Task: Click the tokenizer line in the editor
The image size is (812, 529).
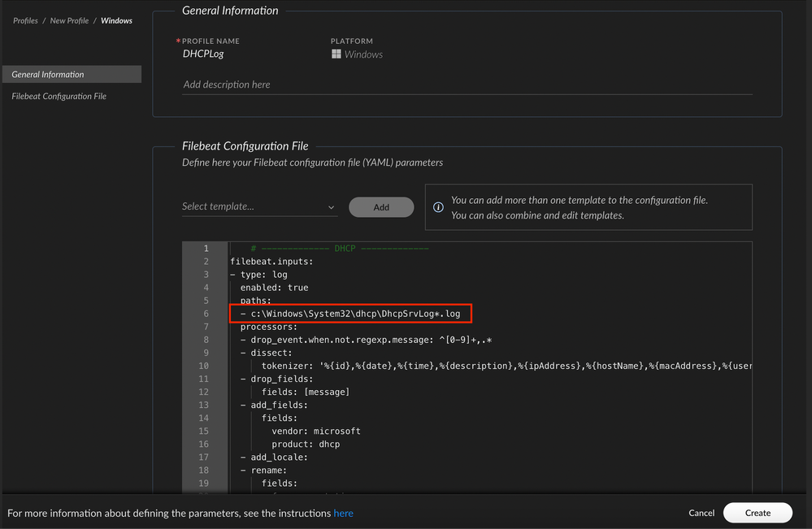Action: click(488, 366)
